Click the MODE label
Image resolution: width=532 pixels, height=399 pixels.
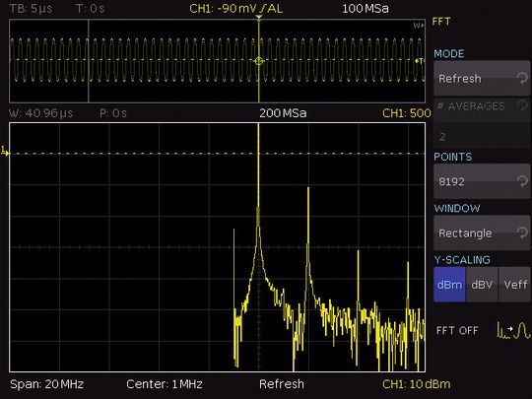tap(449, 53)
